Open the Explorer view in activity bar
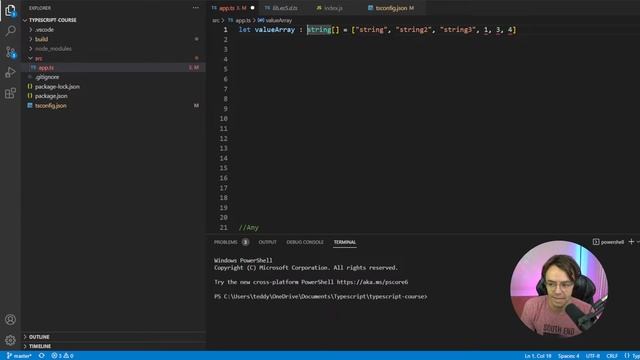This screenshot has height=360, width=640. (x=10, y=10)
